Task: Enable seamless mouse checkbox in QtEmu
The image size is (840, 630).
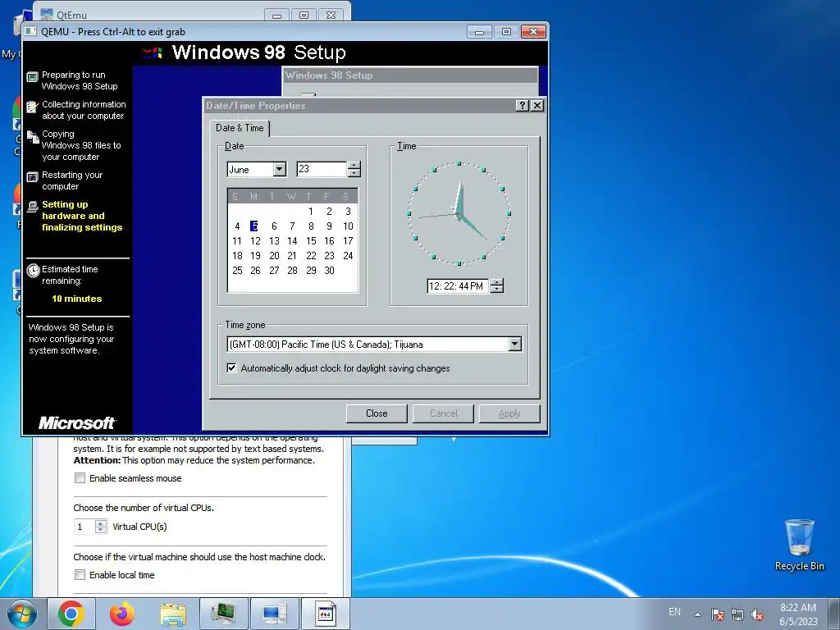Action: [80, 478]
